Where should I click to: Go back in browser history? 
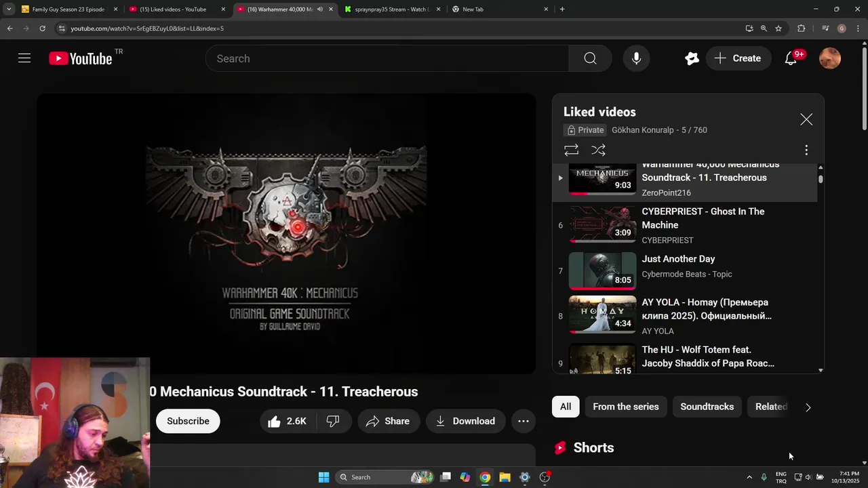click(9, 28)
